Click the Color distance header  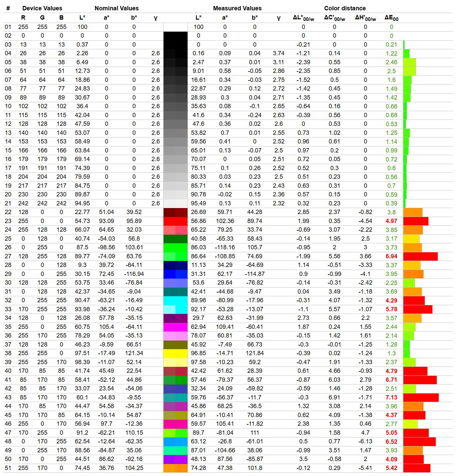click(x=345, y=8)
